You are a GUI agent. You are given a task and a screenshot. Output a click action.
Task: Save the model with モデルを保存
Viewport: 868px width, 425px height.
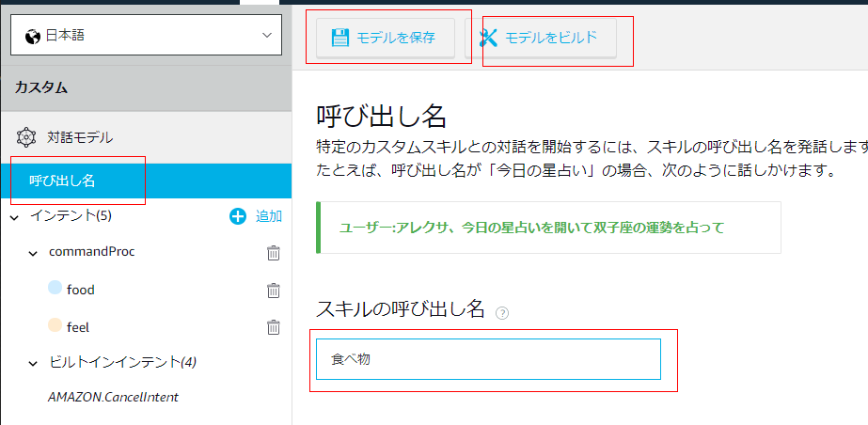(x=386, y=38)
